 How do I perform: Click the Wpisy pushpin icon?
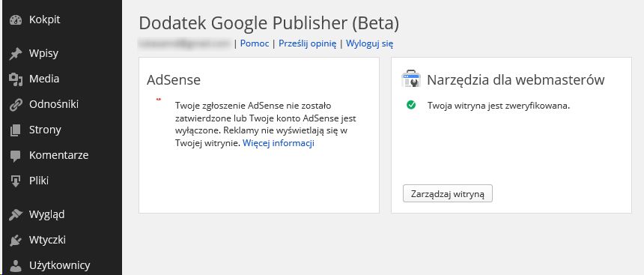point(16,54)
